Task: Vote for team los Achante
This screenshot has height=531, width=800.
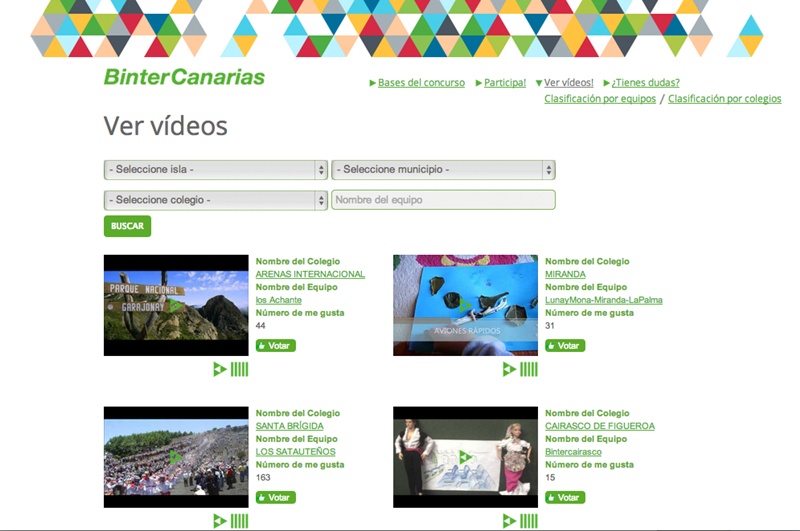Action: coord(275,346)
